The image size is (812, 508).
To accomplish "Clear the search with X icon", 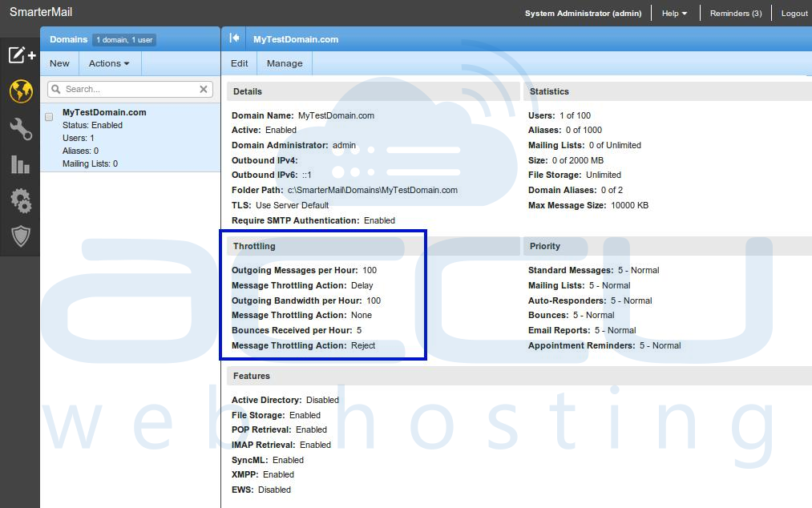I will (x=204, y=89).
